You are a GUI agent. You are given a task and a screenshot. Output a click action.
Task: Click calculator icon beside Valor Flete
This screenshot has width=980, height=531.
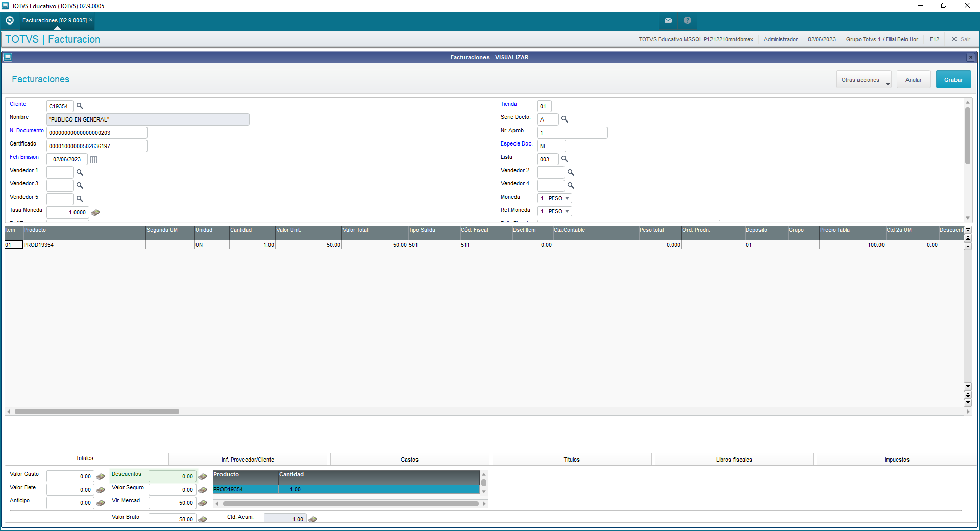[x=101, y=490]
